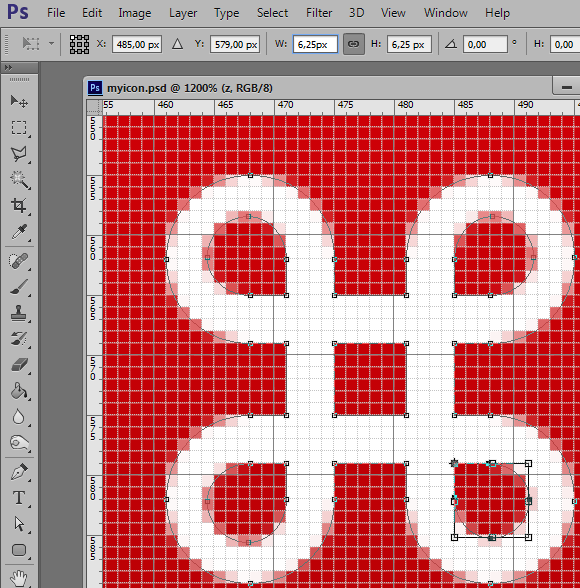Click the transform box bottom-right corner handle
Screen dimensions: 580x588
[528, 537]
